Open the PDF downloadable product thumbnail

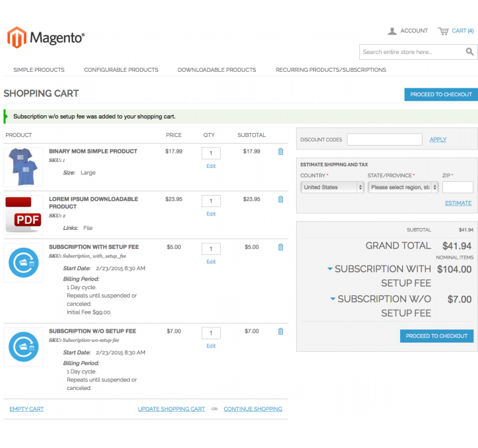[23, 215]
